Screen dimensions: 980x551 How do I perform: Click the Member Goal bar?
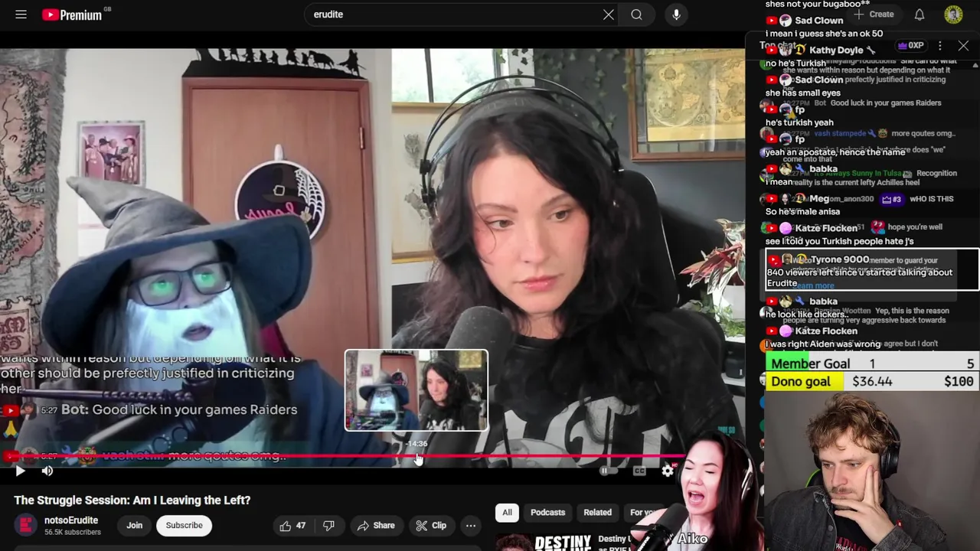pyautogui.click(x=872, y=364)
